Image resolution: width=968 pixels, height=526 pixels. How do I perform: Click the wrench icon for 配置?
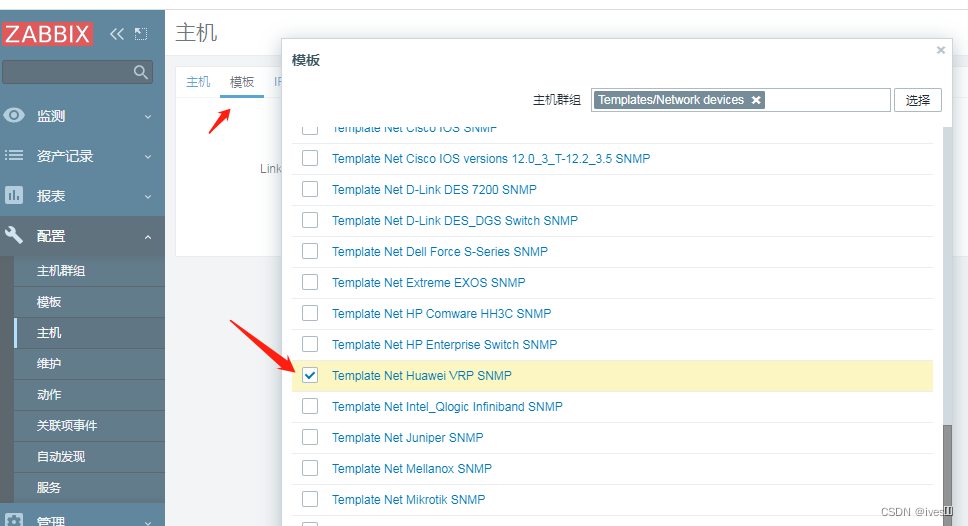click(14, 235)
